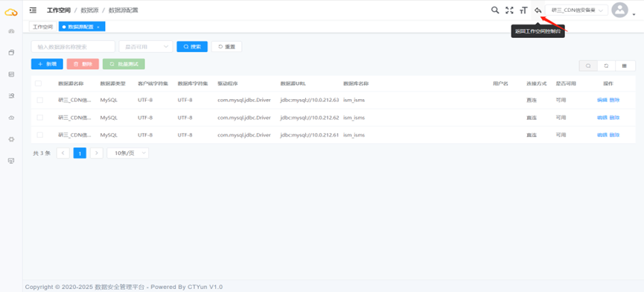Open the chip-shaped sidebar icon
The image size is (644, 292).
(11, 139)
